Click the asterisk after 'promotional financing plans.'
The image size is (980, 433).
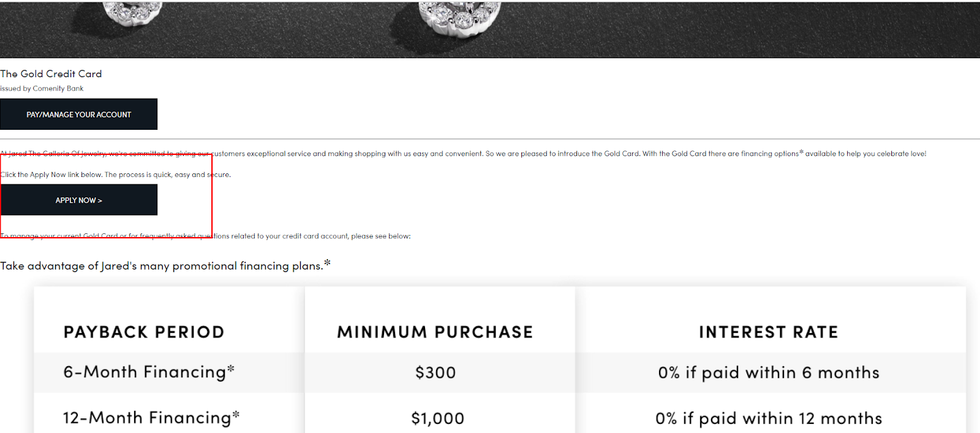tap(327, 263)
